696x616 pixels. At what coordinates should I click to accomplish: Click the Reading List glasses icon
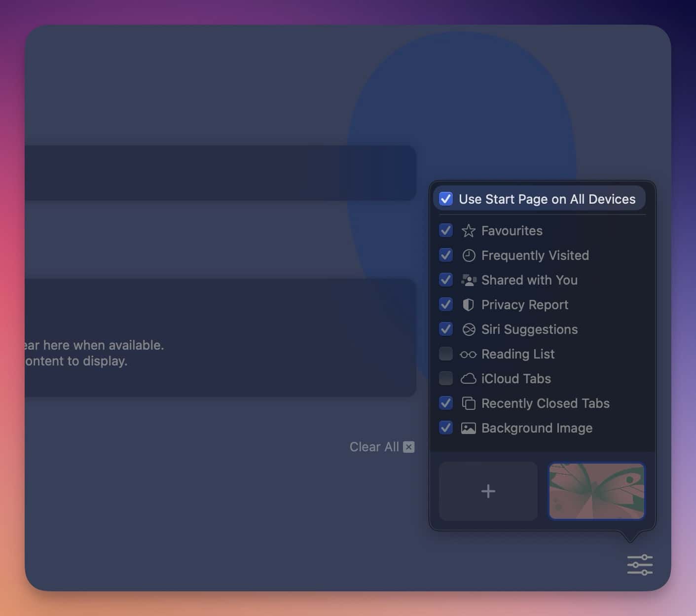(468, 354)
